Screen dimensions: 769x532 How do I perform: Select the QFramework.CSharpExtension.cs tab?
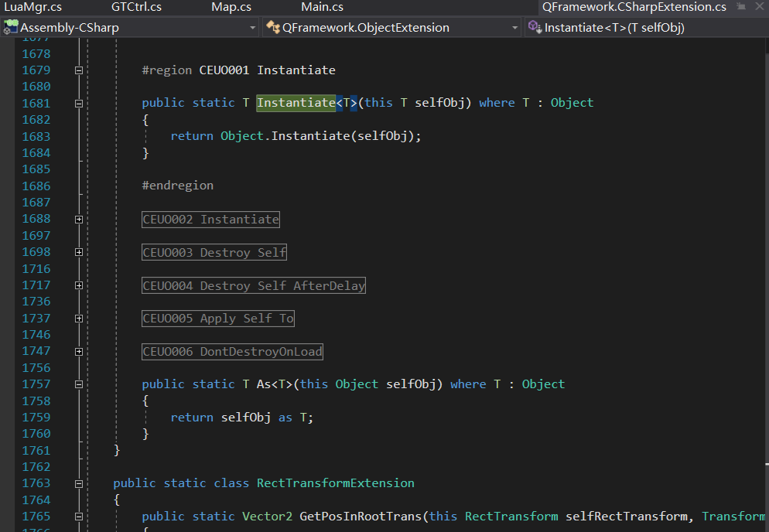click(634, 7)
